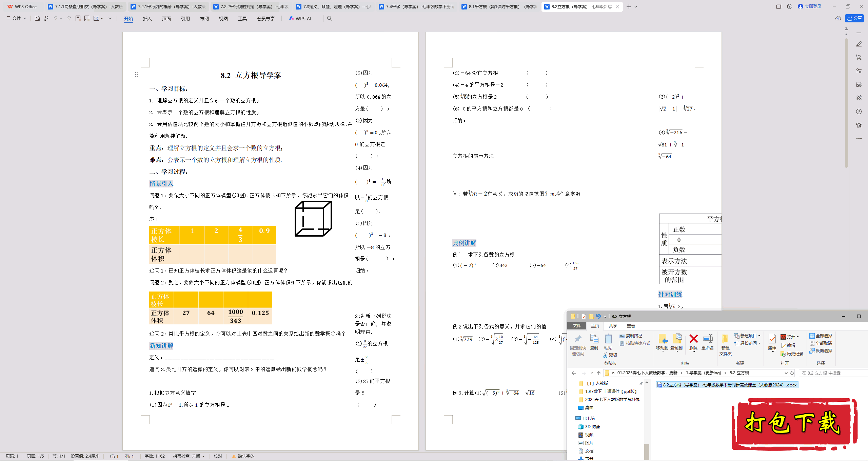Expand the quick access toolbar chevron
868x461 pixels.
[x=110, y=18]
